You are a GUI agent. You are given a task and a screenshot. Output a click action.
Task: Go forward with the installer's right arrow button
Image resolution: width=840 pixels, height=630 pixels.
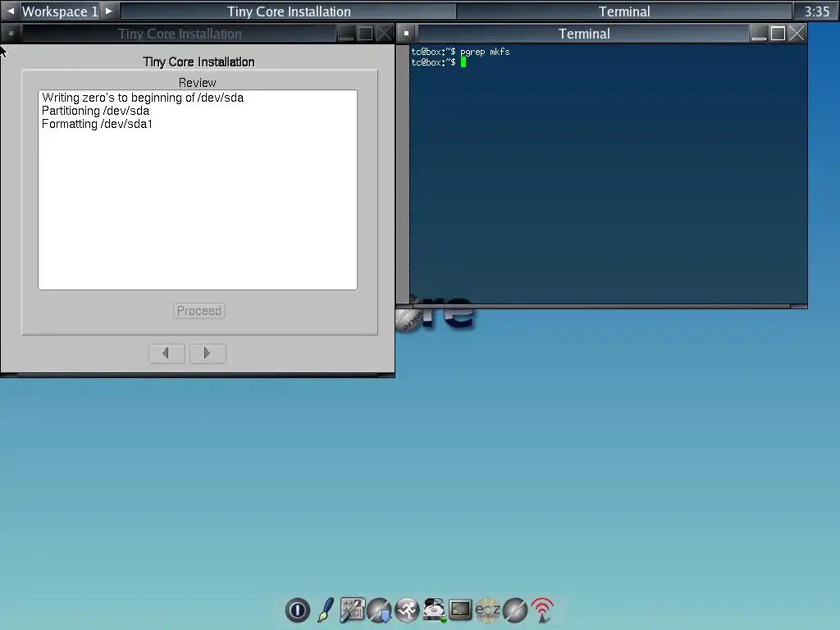click(208, 353)
